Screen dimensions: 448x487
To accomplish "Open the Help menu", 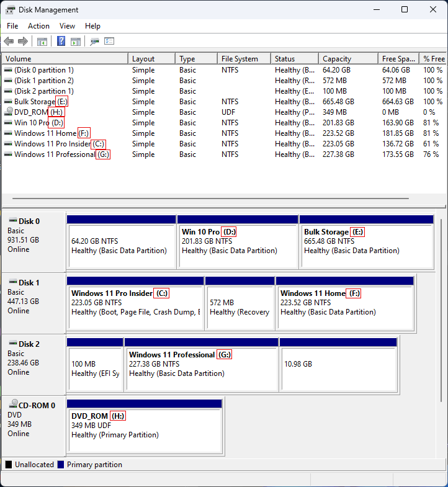I will 92,26.
